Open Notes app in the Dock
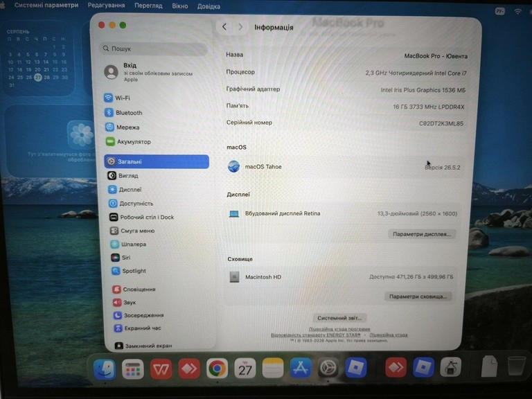Viewport: 532px width, 399px height. point(273,368)
